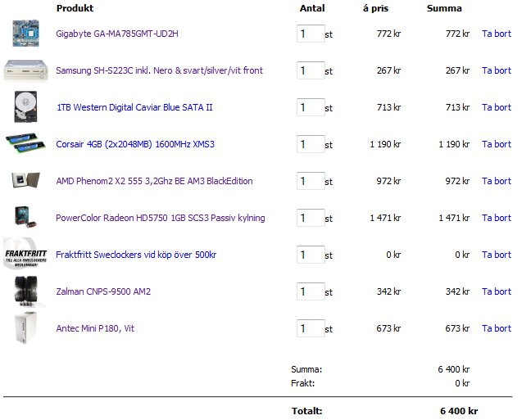This screenshot has height=420, width=522.
Task: Click the Samsung DVD drive product image
Action: point(25,70)
